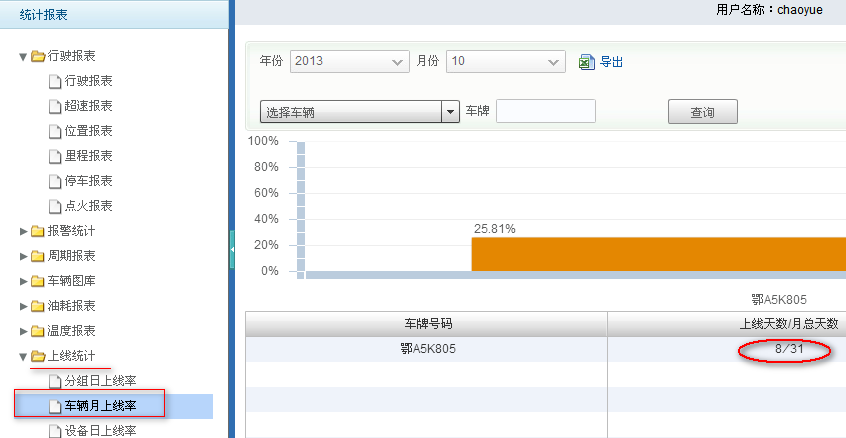Expand the 周期报表 folder
This screenshot has width=846, height=438.
[24, 256]
